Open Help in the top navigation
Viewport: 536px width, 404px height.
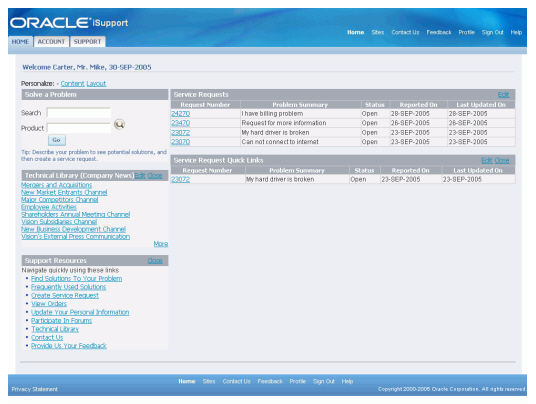tap(516, 32)
